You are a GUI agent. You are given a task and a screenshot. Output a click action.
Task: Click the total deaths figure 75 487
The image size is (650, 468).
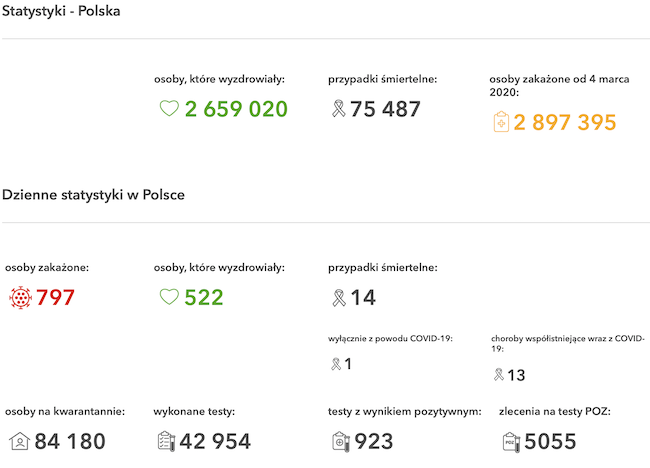[385, 109]
